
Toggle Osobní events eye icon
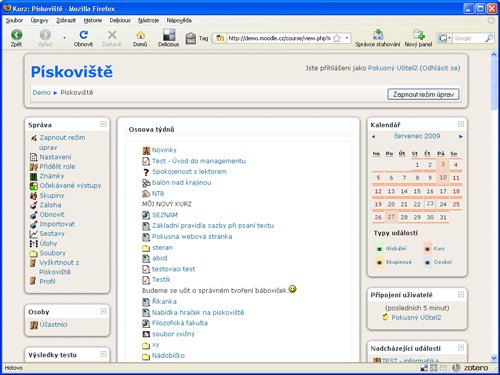tap(427, 262)
